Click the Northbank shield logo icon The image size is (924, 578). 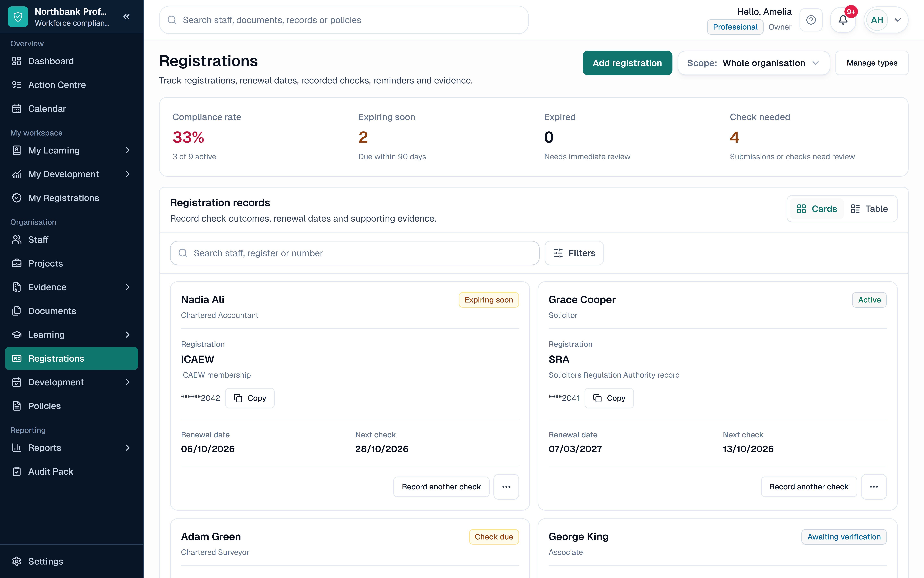(18, 17)
